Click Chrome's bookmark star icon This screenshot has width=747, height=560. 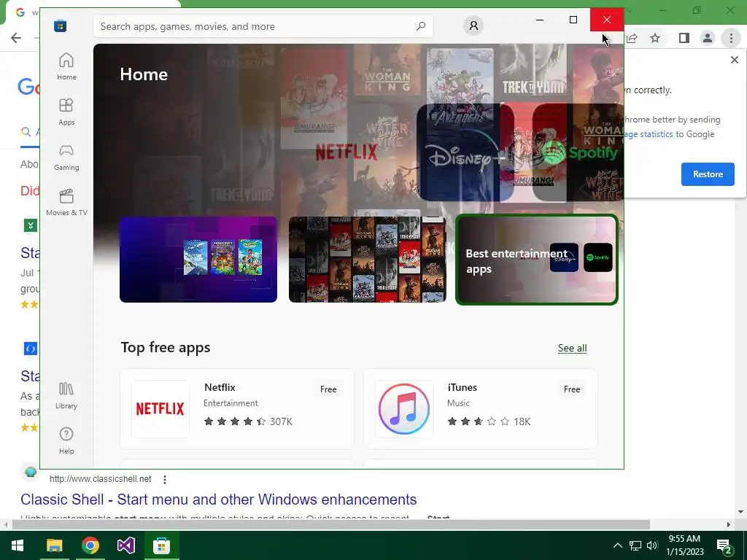tap(655, 38)
